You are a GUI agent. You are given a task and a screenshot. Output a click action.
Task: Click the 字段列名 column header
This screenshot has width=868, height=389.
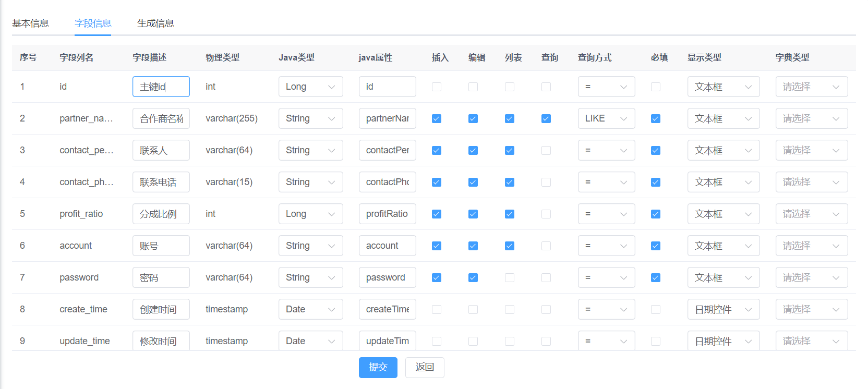point(77,57)
